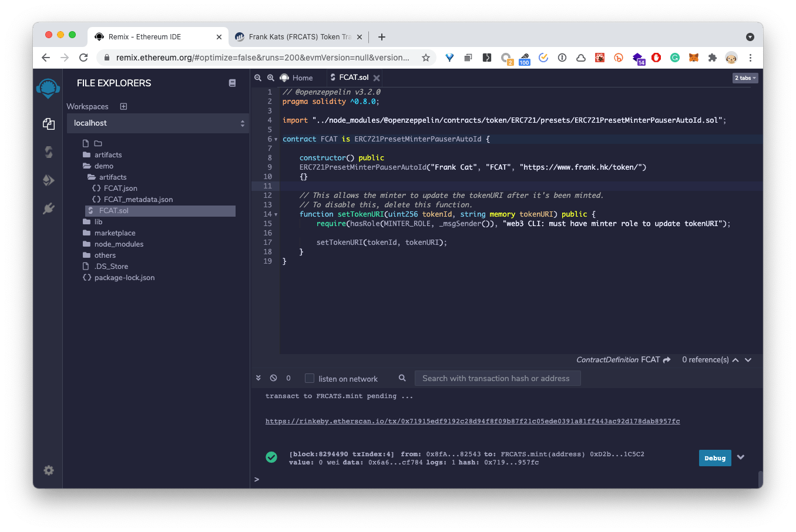
Task: Collapse the terminal panel with double chevron
Action: [x=258, y=378]
